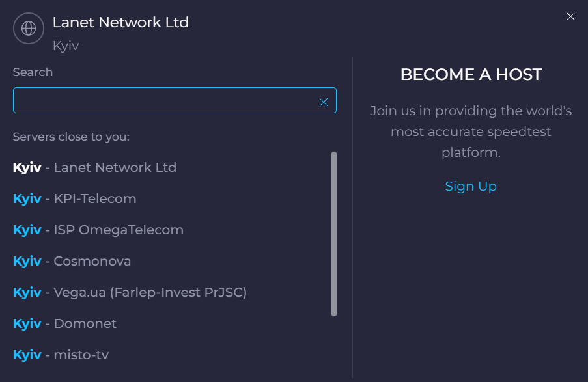Image resolution: width=588 pixels, height=382 pixels.
Task: Click the server list scrollbar thumb
Action: (334, 234)
